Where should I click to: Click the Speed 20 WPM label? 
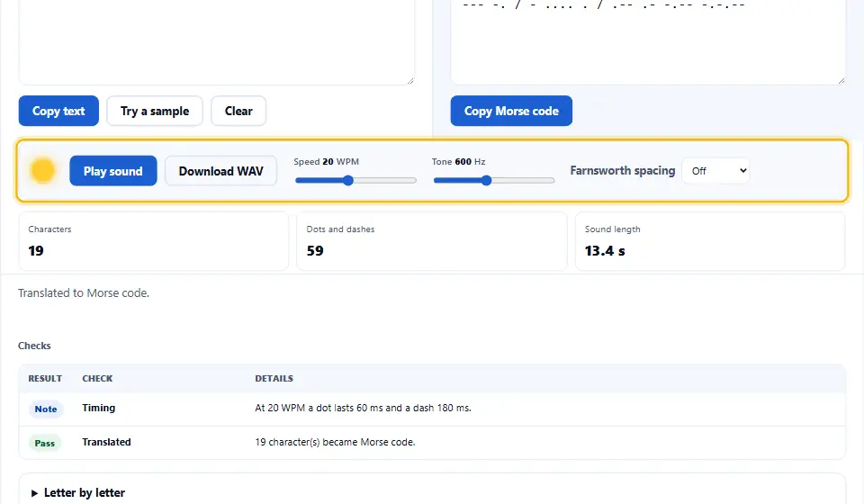click(x=326, y=161)
